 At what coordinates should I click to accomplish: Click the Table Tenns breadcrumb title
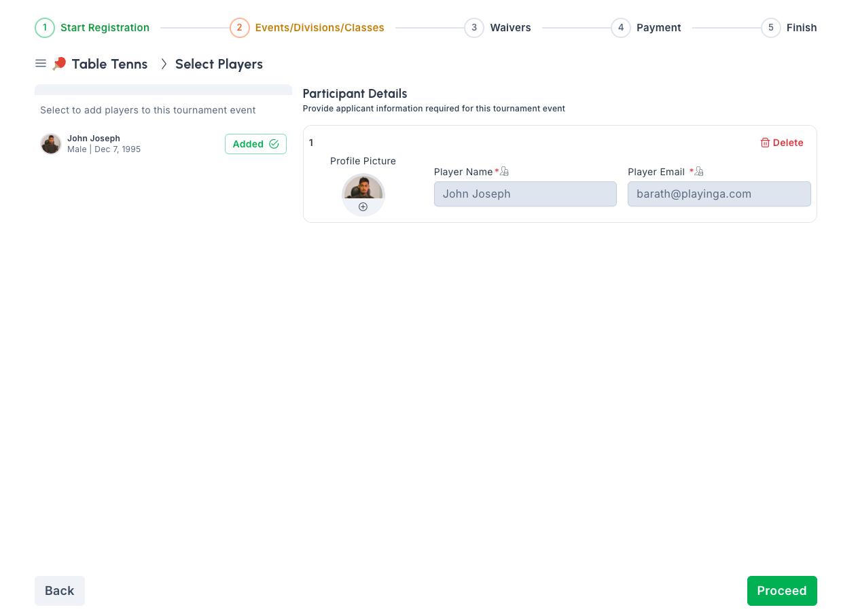[109, 64]
